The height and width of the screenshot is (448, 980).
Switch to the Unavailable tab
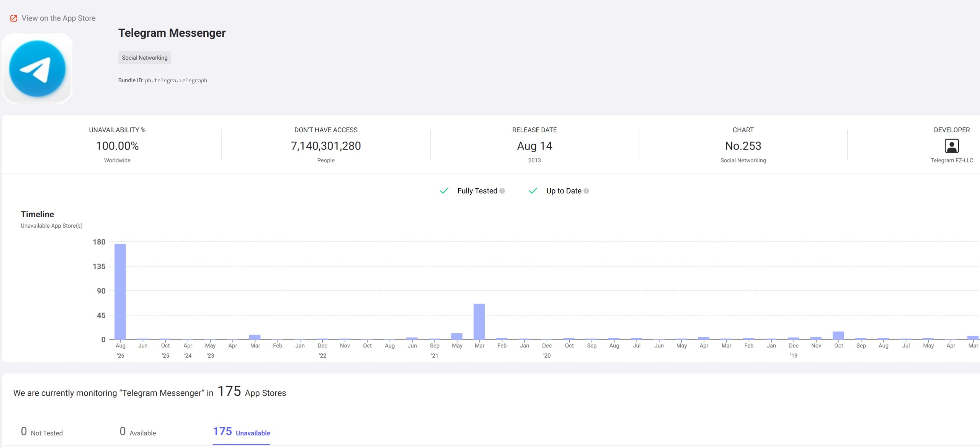point(242,432)
